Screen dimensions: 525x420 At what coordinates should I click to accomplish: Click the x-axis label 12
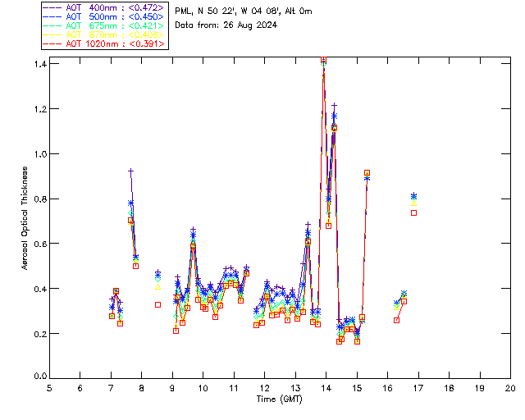point(264,388)
